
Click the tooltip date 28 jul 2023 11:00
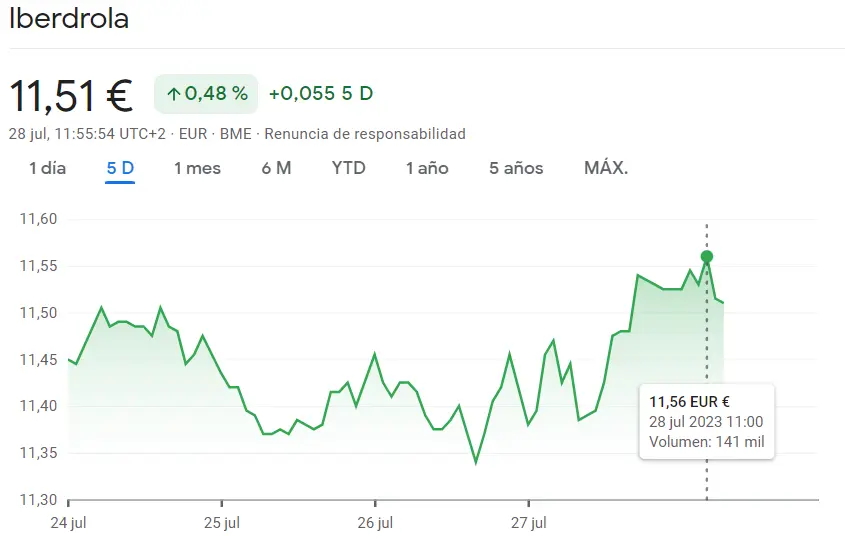coord(706,422)
